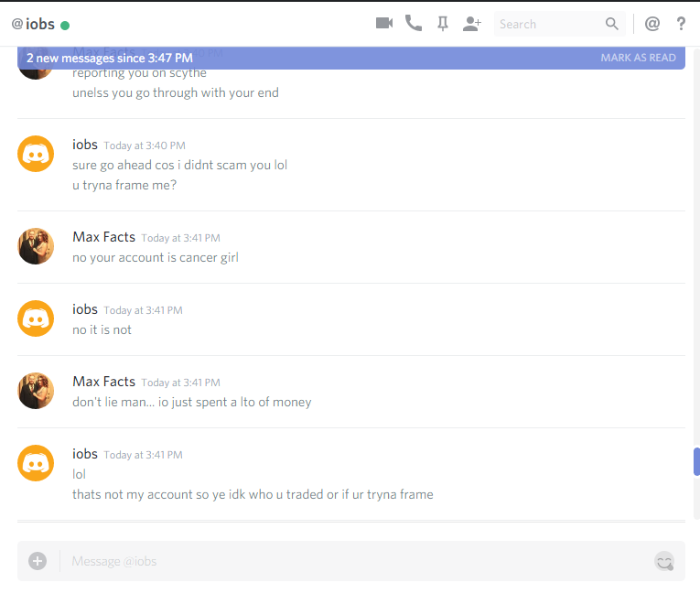Image resolution: width=700 pixels, height=604 pixels.
Task: Click the chat scrollbar thumb
Action: 696,461
